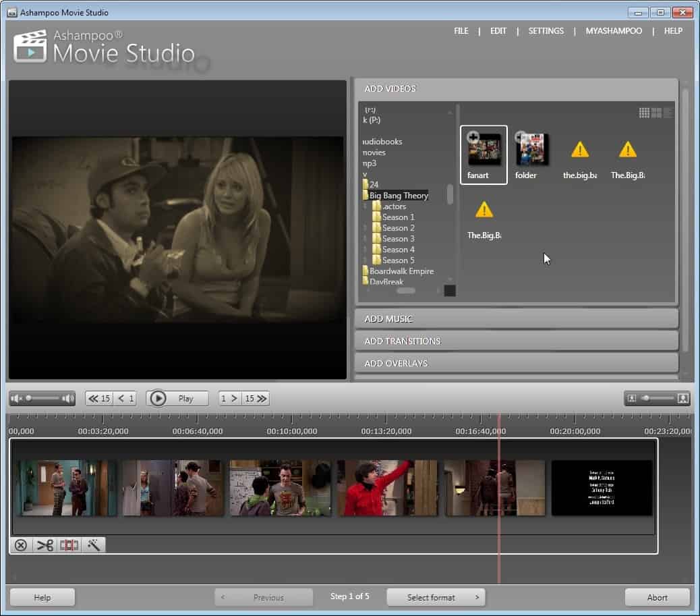Click the scissors cut tool on the clip

point(45,545)
